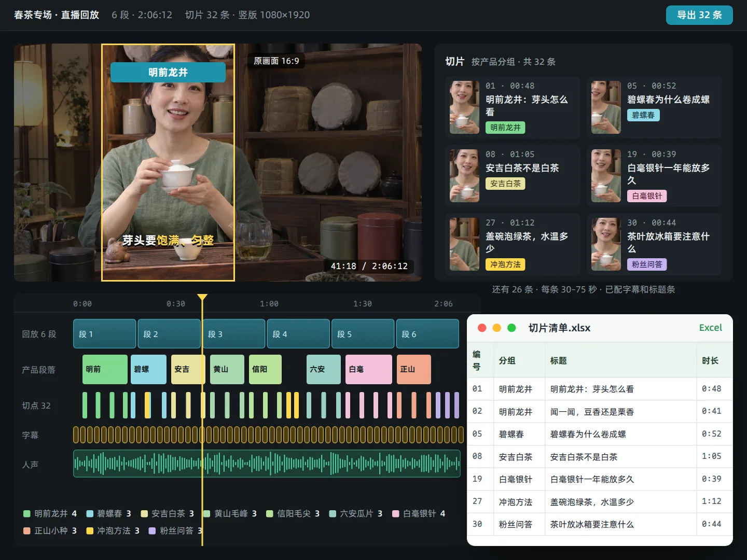Click the 白毫银针 4 legend entry

coord(419,513)
